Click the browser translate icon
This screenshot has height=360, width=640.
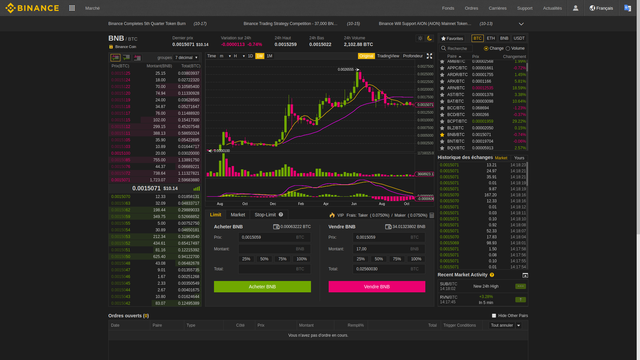[627, 8]
